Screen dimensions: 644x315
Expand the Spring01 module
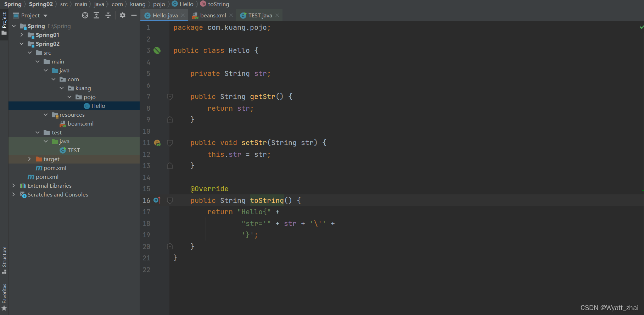pos(22,35)
